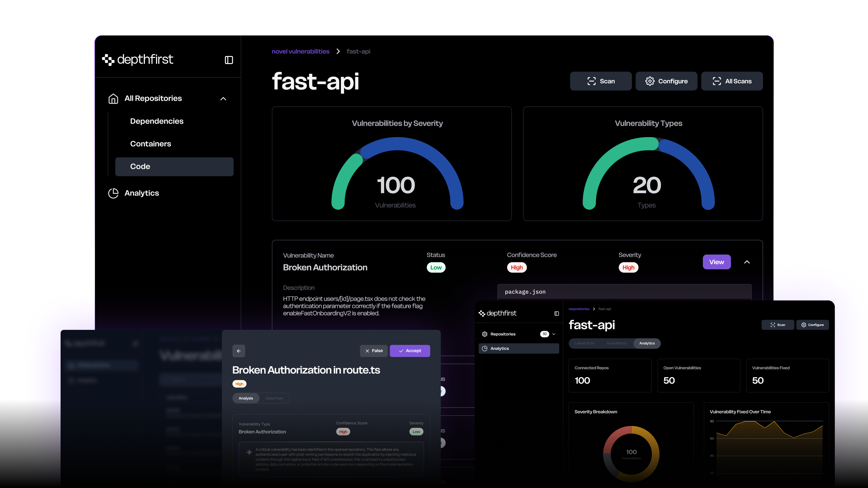
Task: Switch to the Analysis tab
Action: [x=246, y=398]
